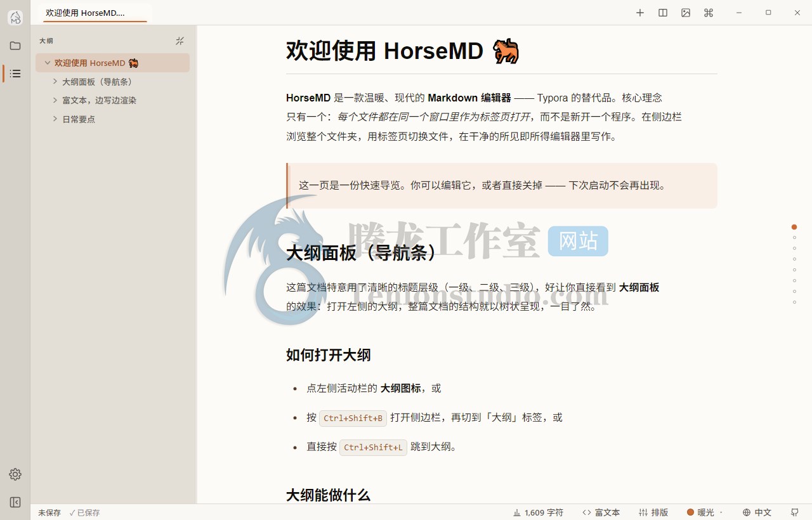Minimize the HorseMD window

[x=739, y=13]
